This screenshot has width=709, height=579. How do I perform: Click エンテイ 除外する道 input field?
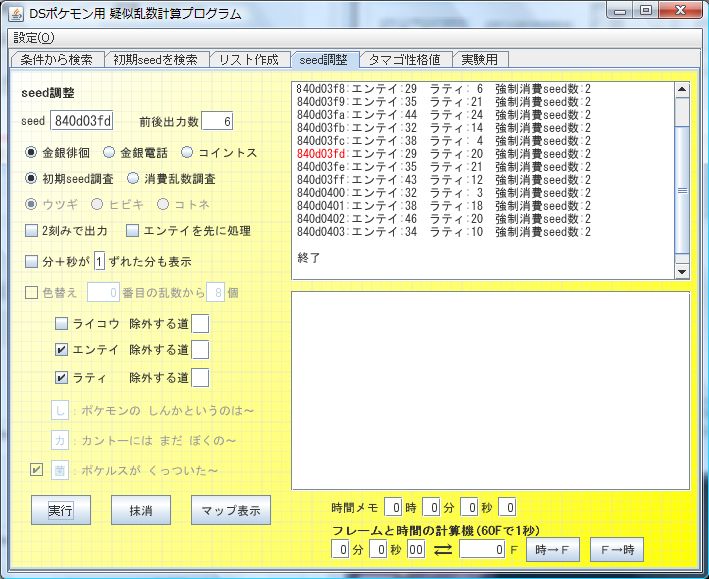tap(200, 350)
